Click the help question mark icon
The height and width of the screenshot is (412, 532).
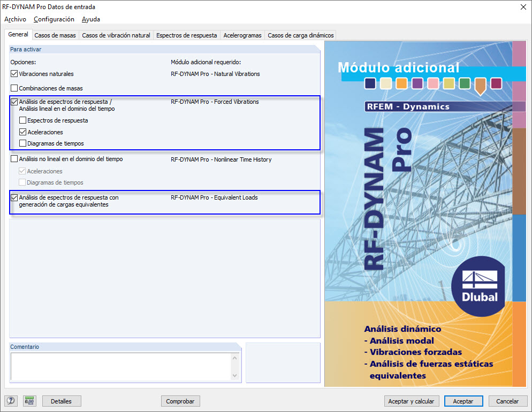pyautogui.click(x=11, y=401)
